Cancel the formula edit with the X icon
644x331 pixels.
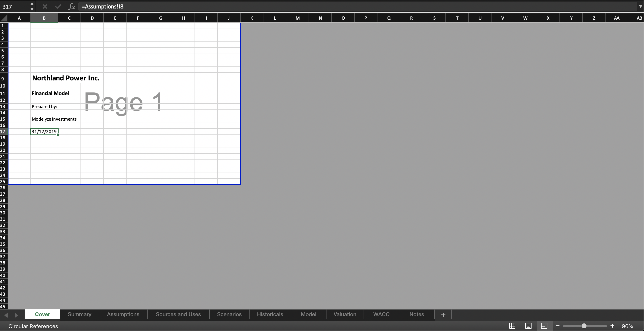(x=45, y=6)
